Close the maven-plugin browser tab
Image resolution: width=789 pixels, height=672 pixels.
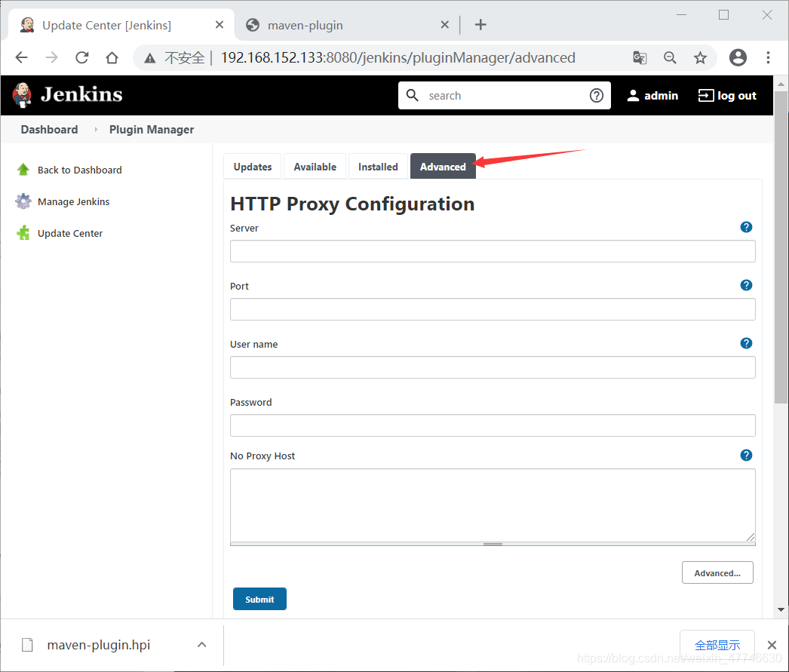coord(444,25)
